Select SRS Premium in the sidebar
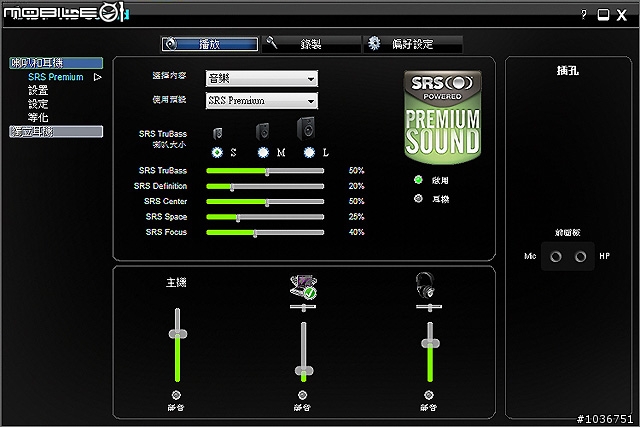 56,77
